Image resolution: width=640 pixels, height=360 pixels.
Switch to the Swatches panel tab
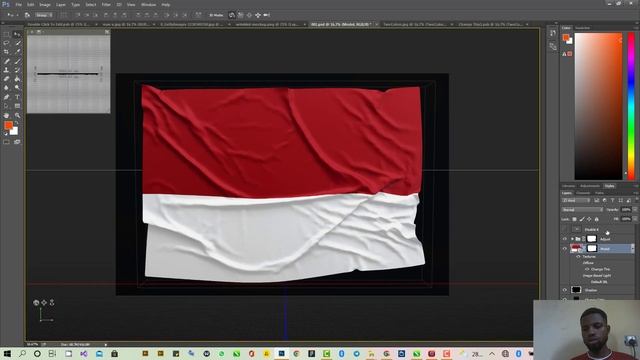coord(582,28)
